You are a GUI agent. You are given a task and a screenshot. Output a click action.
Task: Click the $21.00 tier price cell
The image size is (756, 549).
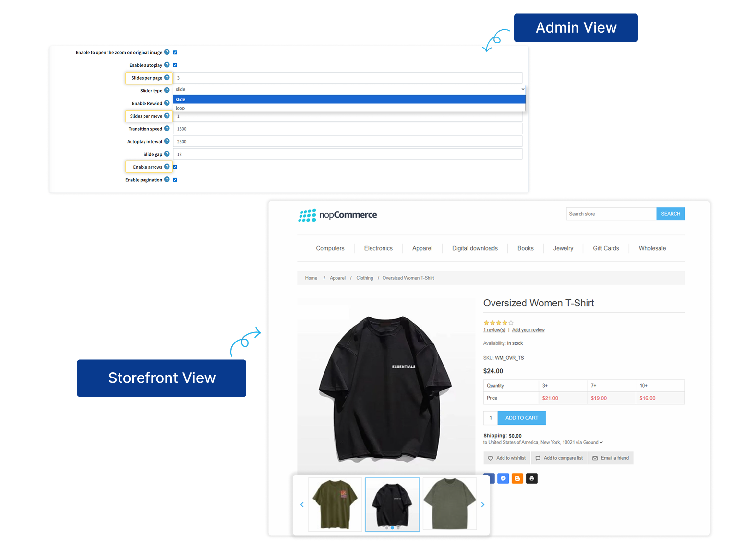point(563,398)
